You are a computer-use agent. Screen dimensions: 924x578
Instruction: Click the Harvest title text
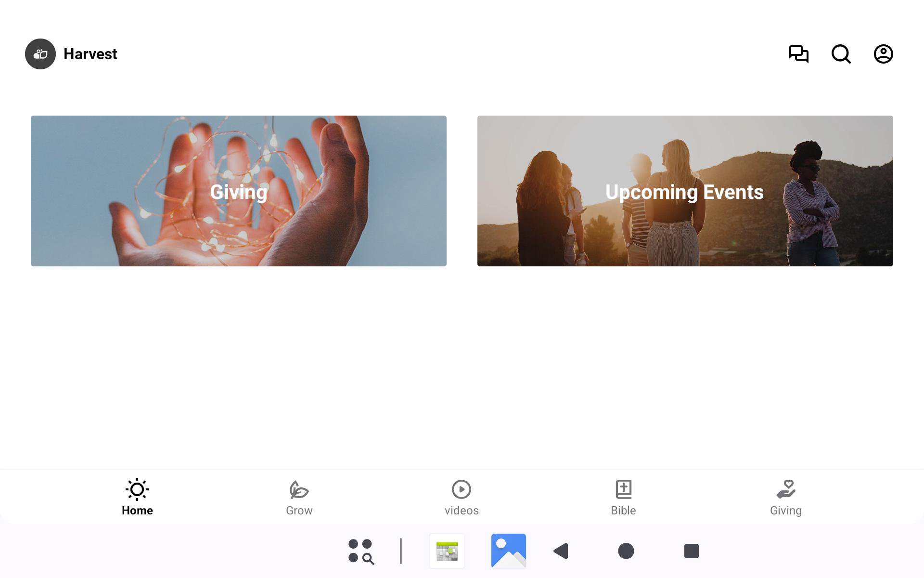(90, 54)
